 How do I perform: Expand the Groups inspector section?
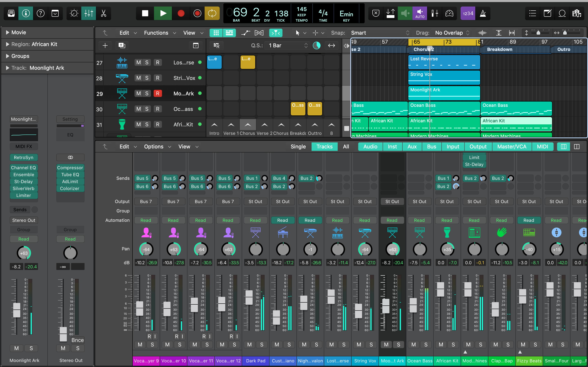tap(8, 56)
